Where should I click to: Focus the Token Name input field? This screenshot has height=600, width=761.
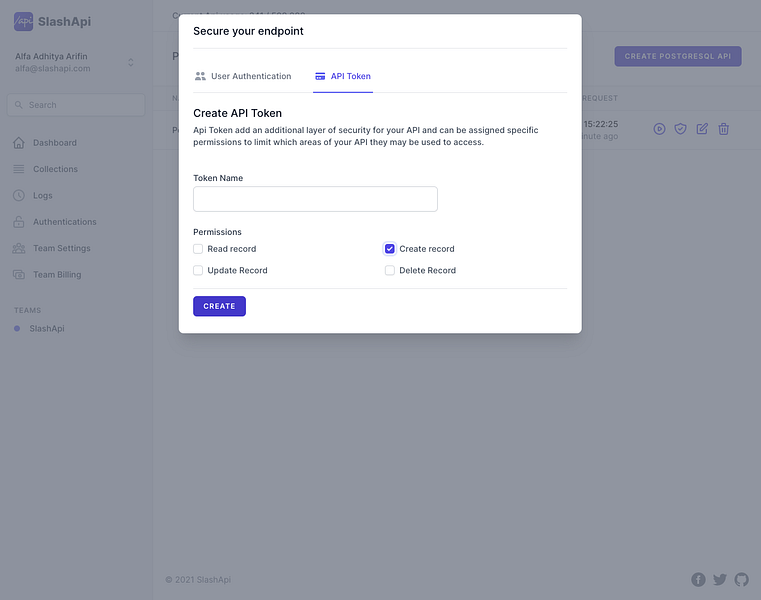(315, 199)
